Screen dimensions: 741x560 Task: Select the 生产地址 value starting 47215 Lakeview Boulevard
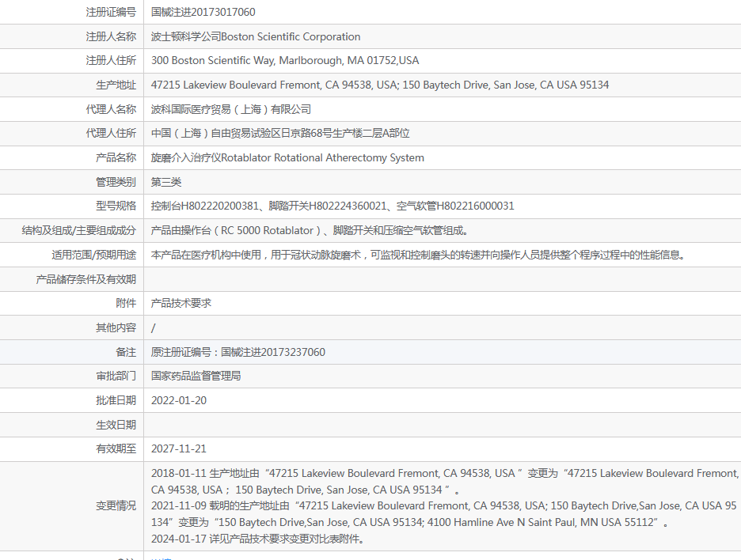pos(380,85)
